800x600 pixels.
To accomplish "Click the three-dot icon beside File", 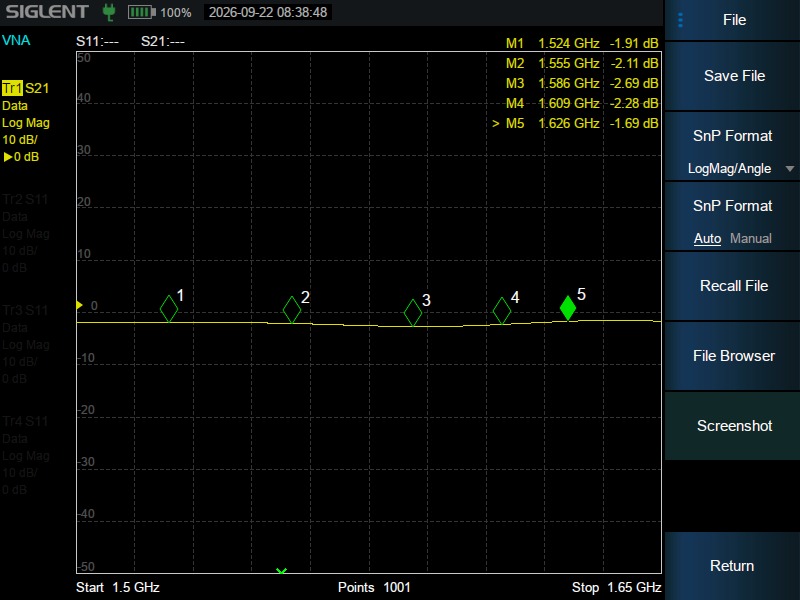I will [680, 20].
